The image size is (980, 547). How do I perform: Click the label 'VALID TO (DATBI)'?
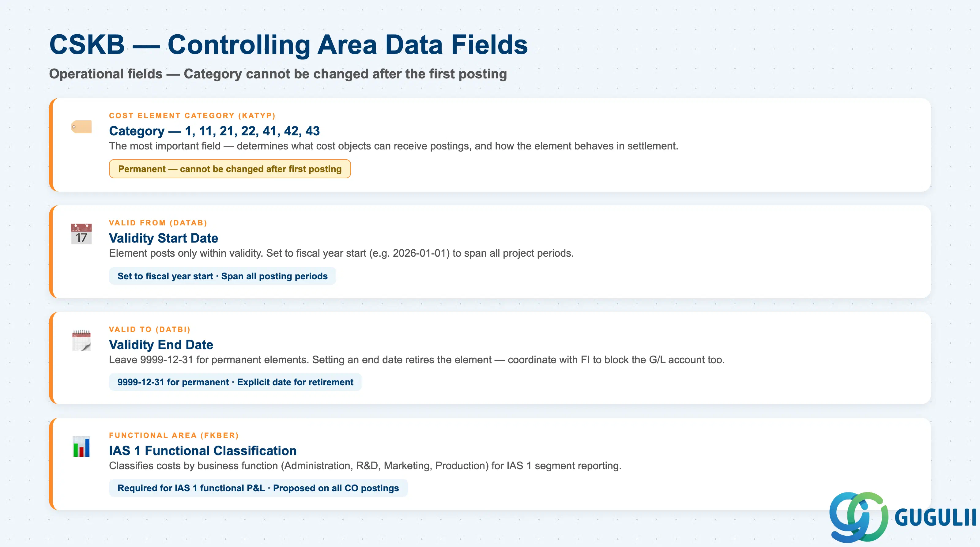tap(149, 330)
